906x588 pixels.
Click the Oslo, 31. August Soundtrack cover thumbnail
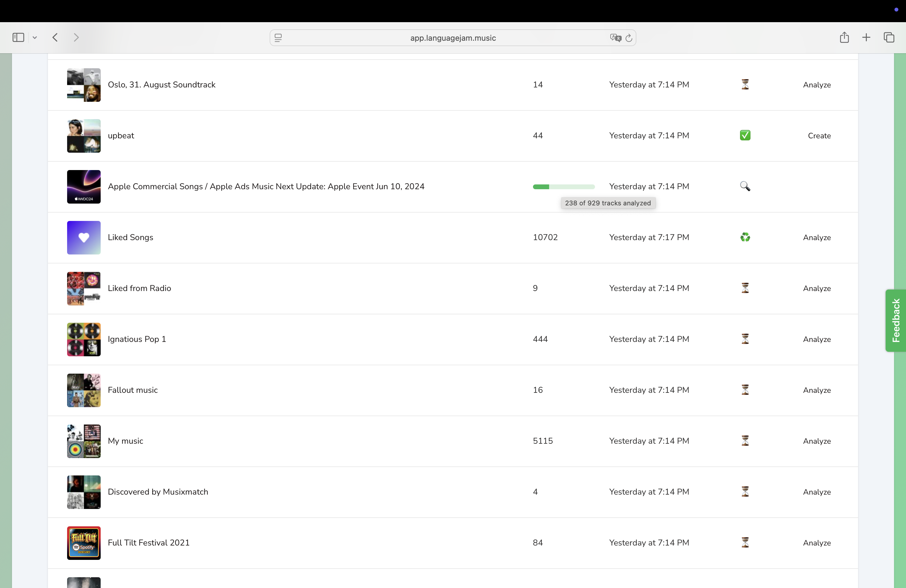pyautogui.click(x=84, y=85)
